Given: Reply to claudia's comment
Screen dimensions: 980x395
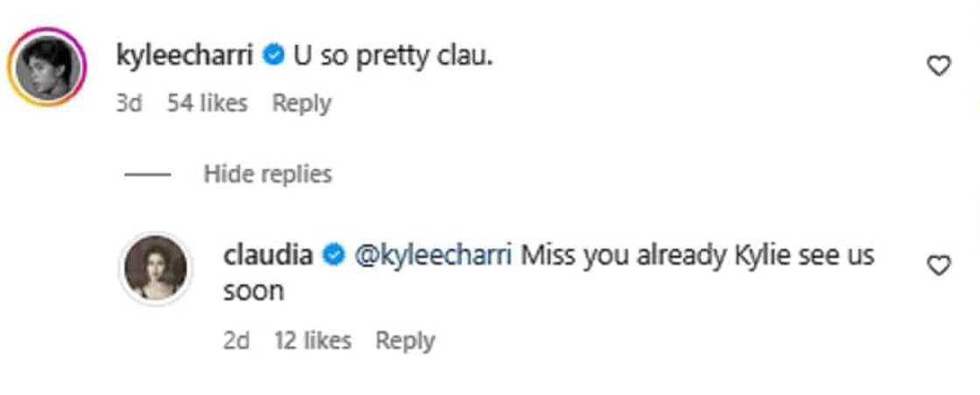Looking at the screenshot, I should (x=405, y=340).
